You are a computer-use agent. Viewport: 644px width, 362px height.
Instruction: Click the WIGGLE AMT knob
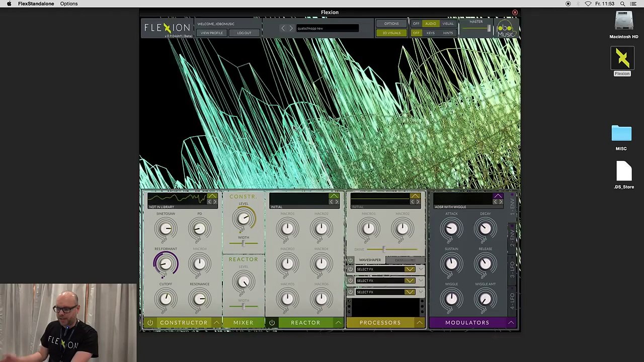(485, 299)
